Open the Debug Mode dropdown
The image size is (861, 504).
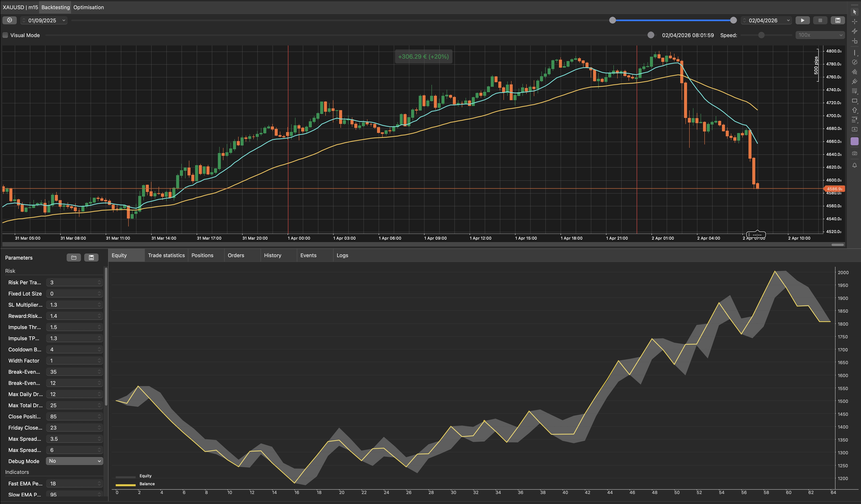[x=74, y=461]
